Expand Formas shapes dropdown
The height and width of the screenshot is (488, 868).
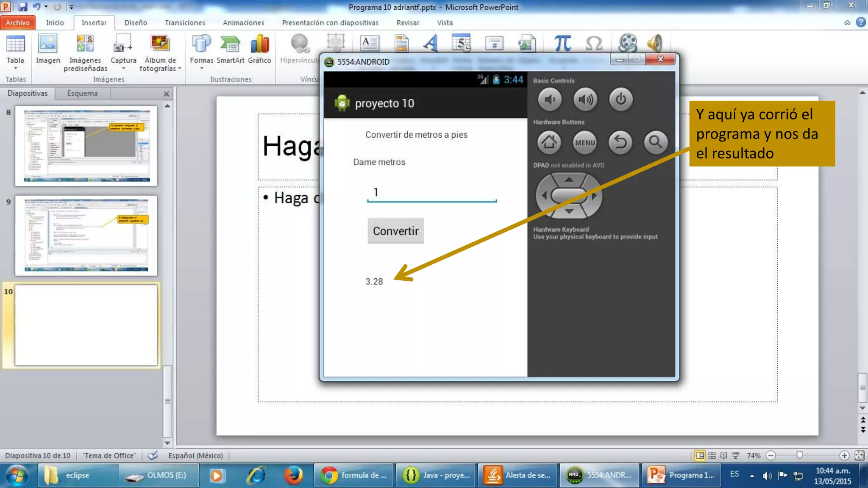tap(202, 69)
